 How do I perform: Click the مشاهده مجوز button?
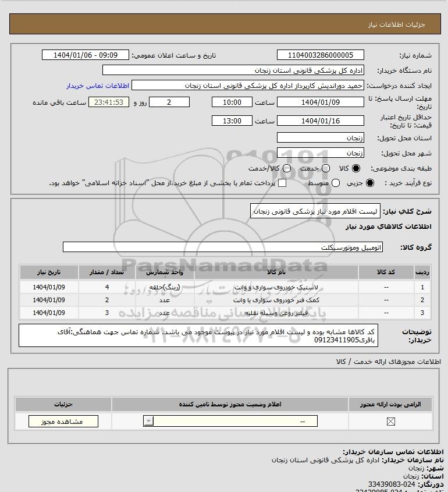pos(63,422)
